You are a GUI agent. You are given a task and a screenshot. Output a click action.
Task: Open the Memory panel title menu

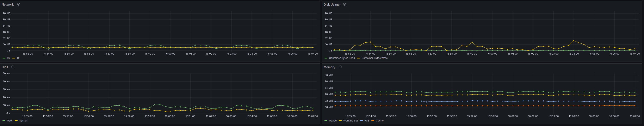pos(329,67)
